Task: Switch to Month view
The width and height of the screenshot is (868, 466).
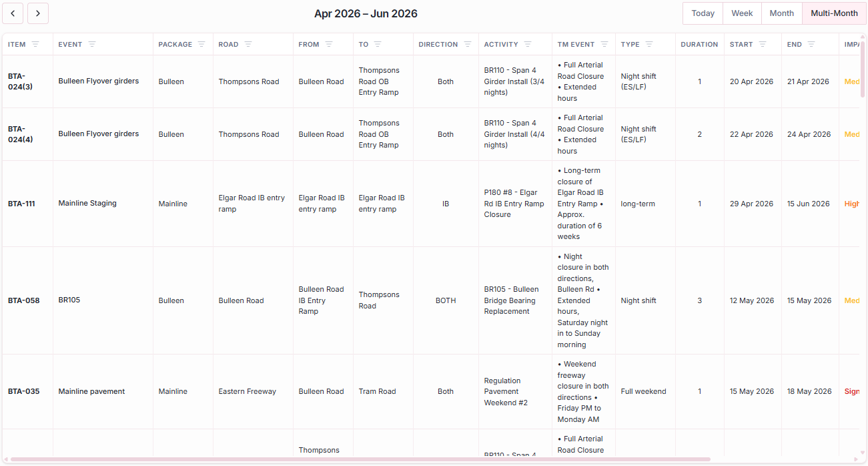Action: 782,13
